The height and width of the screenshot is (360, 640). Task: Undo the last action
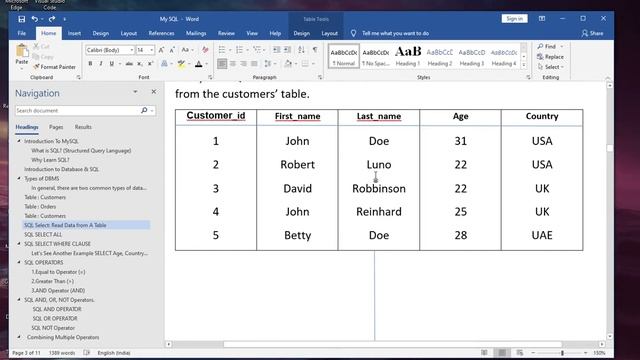coord(35,19)
